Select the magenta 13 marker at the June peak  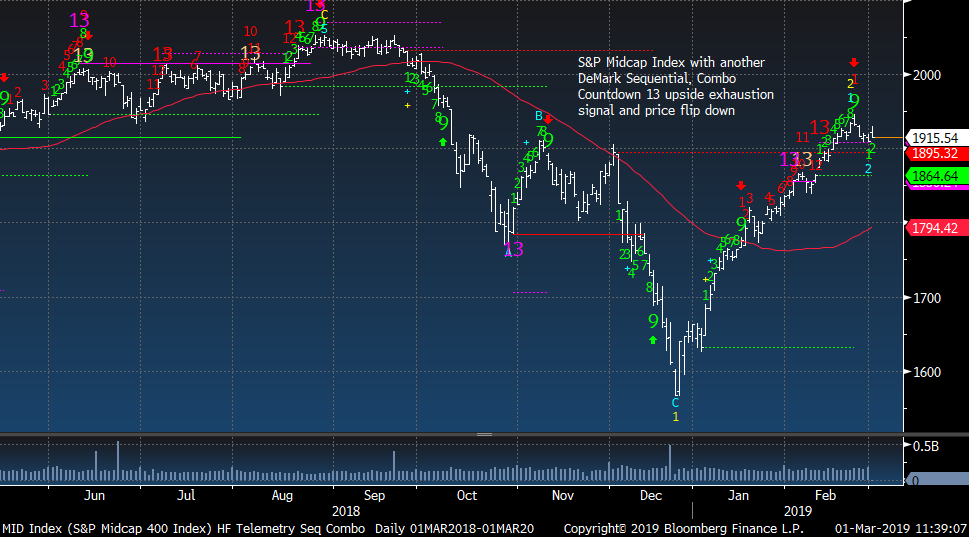[x=79, y=20]
